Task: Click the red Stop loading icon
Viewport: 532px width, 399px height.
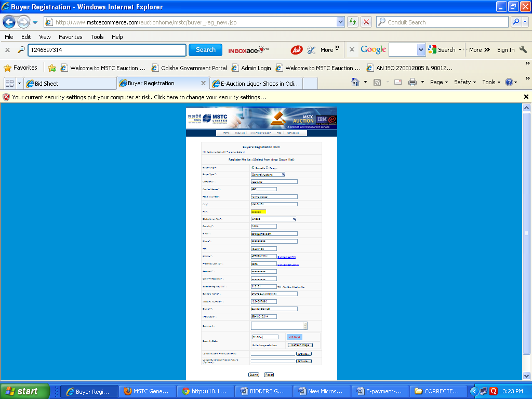Action: tap(366, 22)
